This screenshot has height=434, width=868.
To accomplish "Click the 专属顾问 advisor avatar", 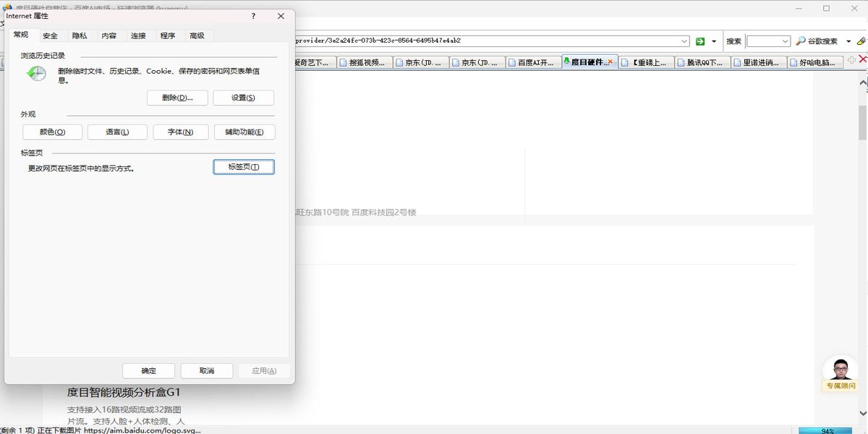I will pos(840,370).
